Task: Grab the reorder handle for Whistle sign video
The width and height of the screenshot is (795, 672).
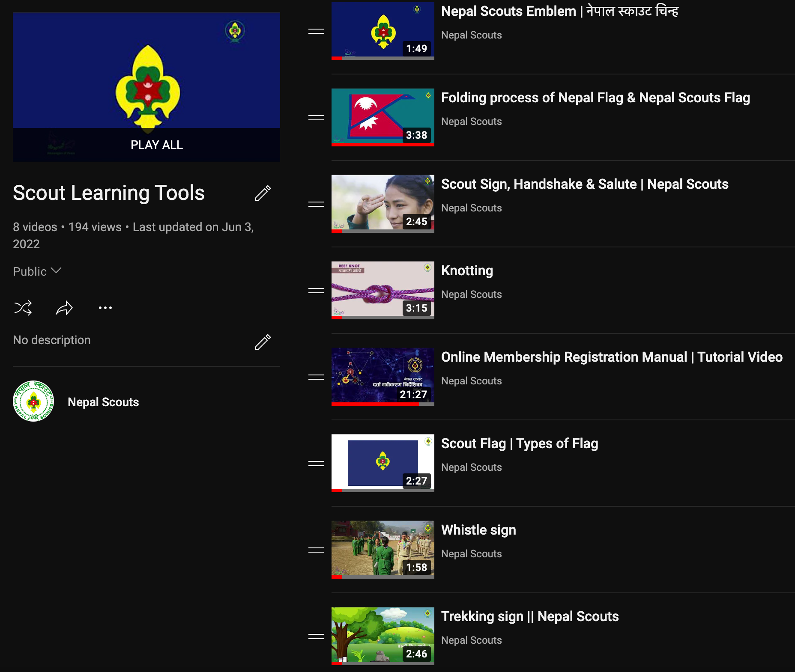Action: [x=316, y=550]
